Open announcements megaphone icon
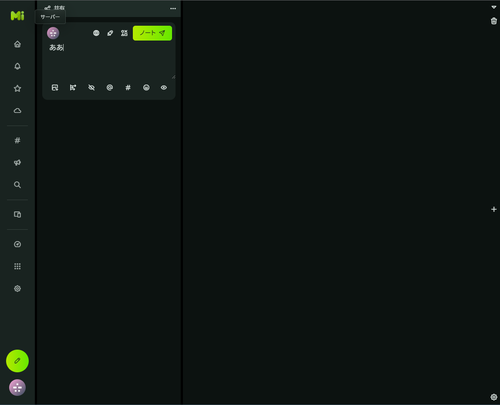Viewport: 500px width, 405px height. pyautogui.click(x=17, y=163)
